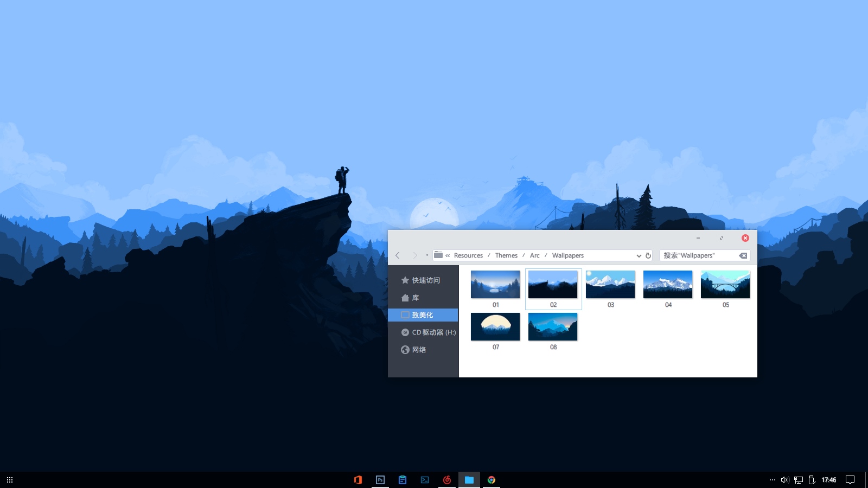The height and width of the screenshot is (488, 868).
Task: Click the folder icon in the address bar
Action: (438, 255)
